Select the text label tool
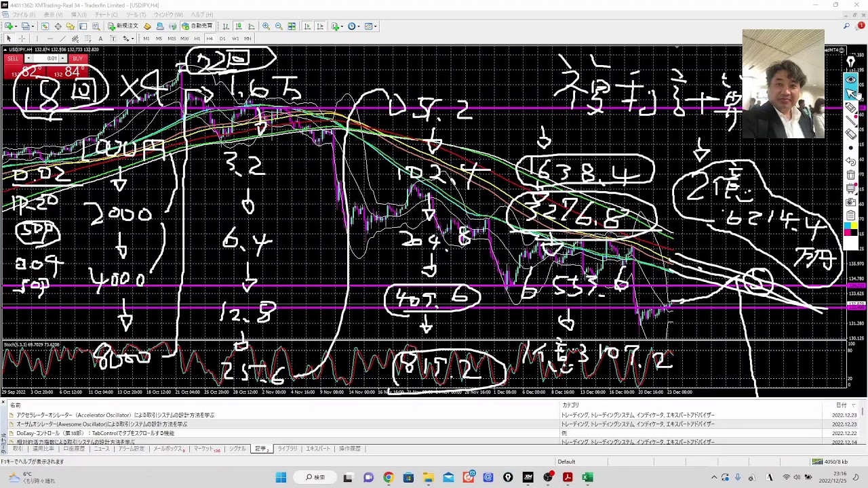868x488 pixels. coord(113,39)
